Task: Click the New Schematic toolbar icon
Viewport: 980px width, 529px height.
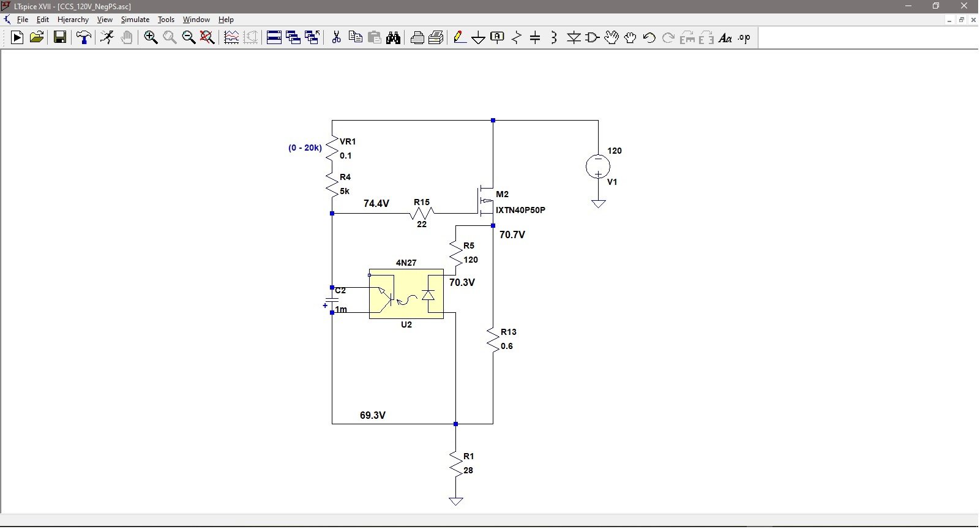Action: click(x=17, y=38)
